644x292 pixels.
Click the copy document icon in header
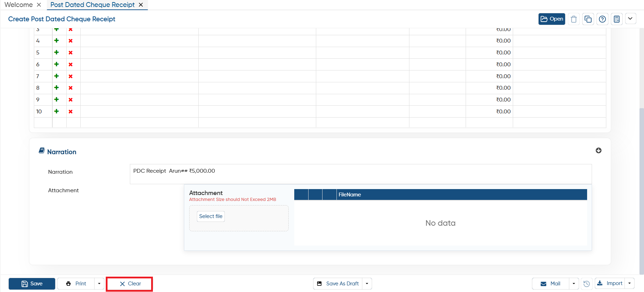tap(588, 19)
